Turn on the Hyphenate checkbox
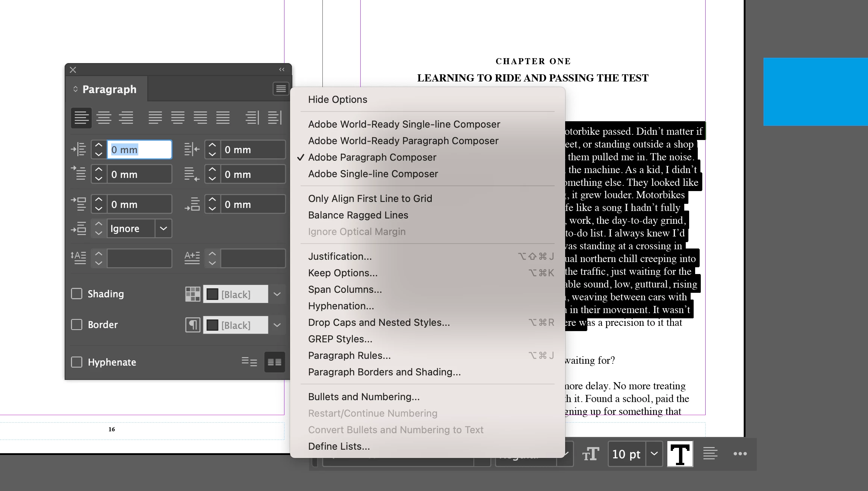Viewport: 868px width, 491px height. [77, 362]
